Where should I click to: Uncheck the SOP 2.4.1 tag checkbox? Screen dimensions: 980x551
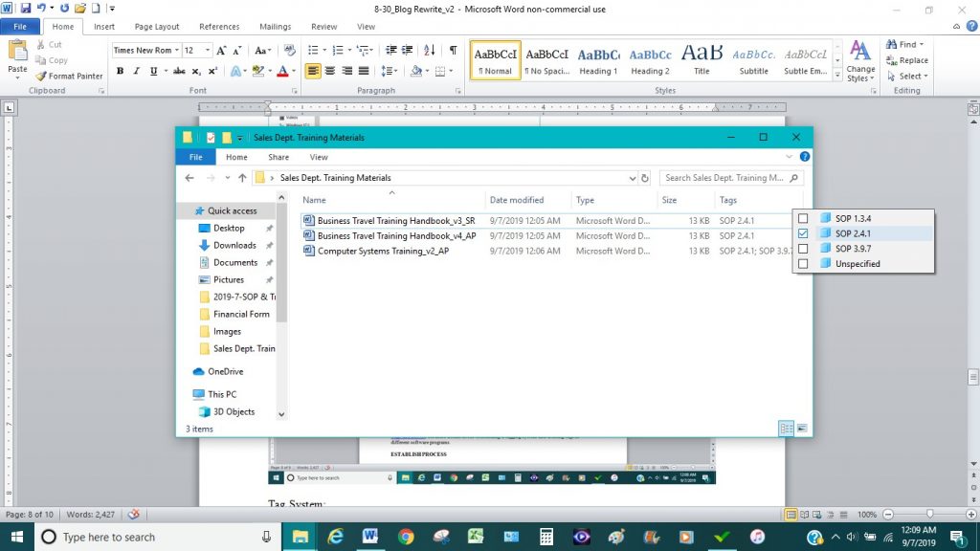pos(803,233)
